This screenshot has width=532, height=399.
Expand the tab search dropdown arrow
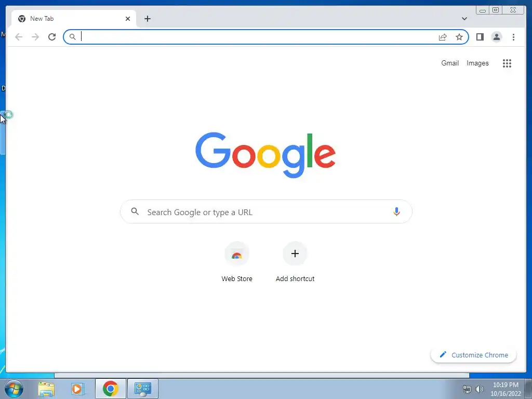[x=464, y=19]
